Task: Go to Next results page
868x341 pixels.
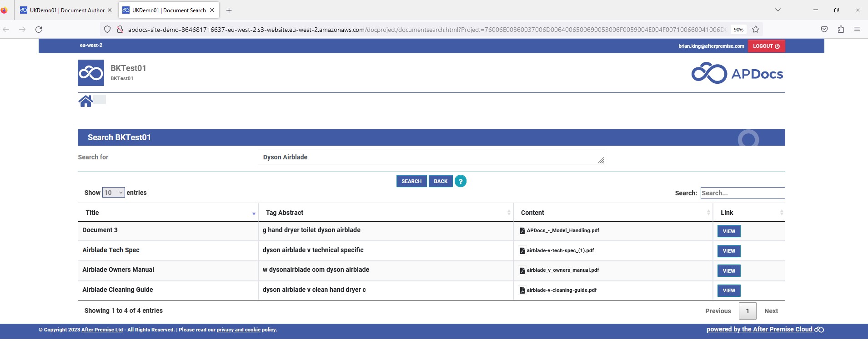Action: click(x=771, y=311)
